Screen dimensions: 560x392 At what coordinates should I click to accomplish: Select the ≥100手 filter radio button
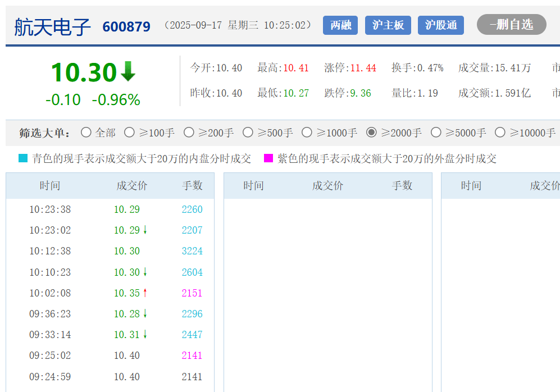pyautogui.click(x=129, y=133)
